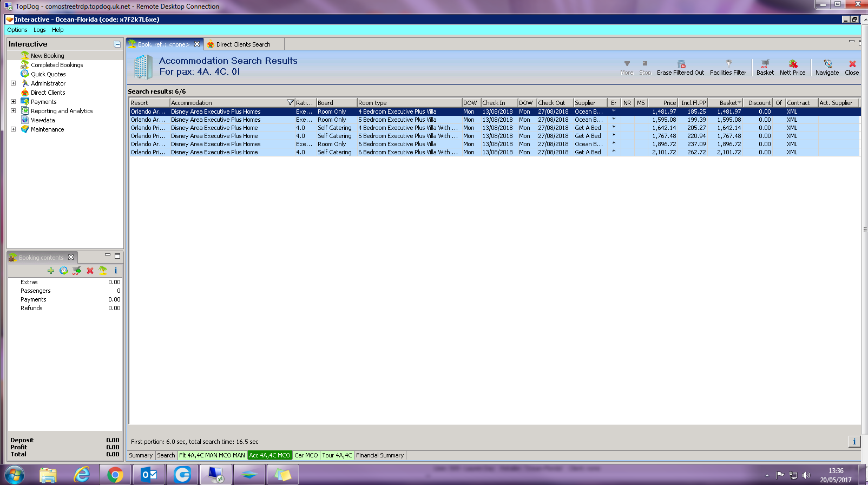Open the Windows Start menu

(x=15, y=475)
